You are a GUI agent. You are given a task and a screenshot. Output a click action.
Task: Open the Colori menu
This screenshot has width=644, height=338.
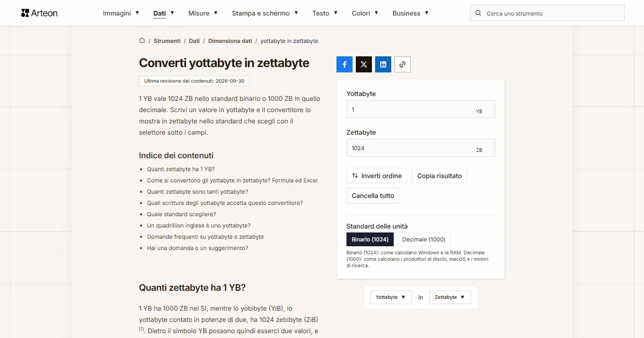(x=365, y=13)
